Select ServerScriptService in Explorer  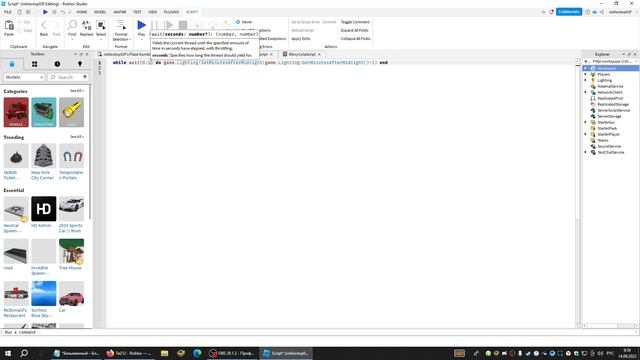click(613, 110)
